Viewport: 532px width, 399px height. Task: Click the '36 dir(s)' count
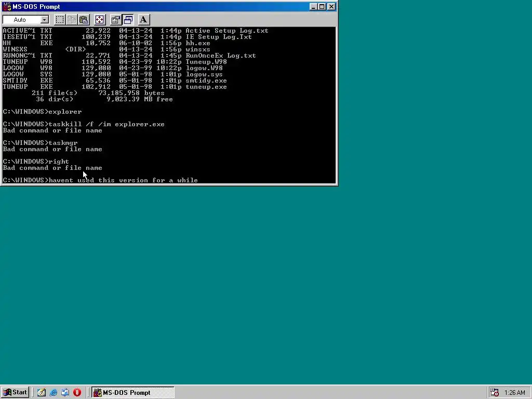54,99
